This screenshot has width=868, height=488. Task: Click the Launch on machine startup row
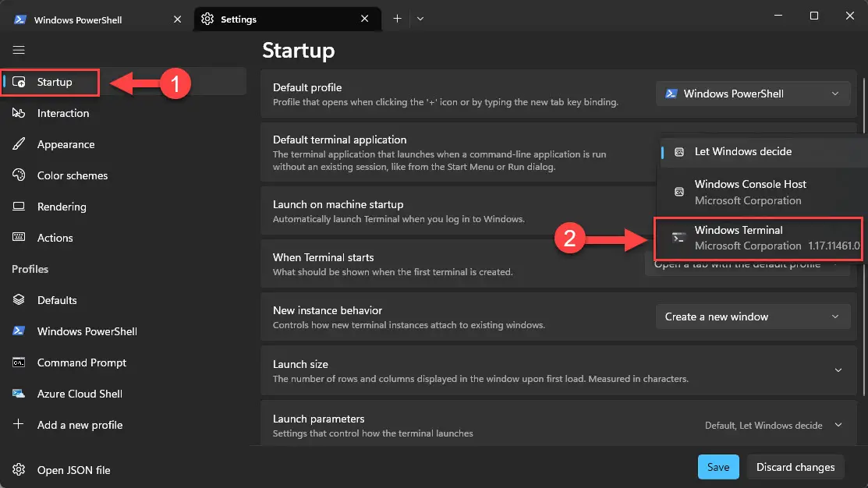tap(457, 210)
